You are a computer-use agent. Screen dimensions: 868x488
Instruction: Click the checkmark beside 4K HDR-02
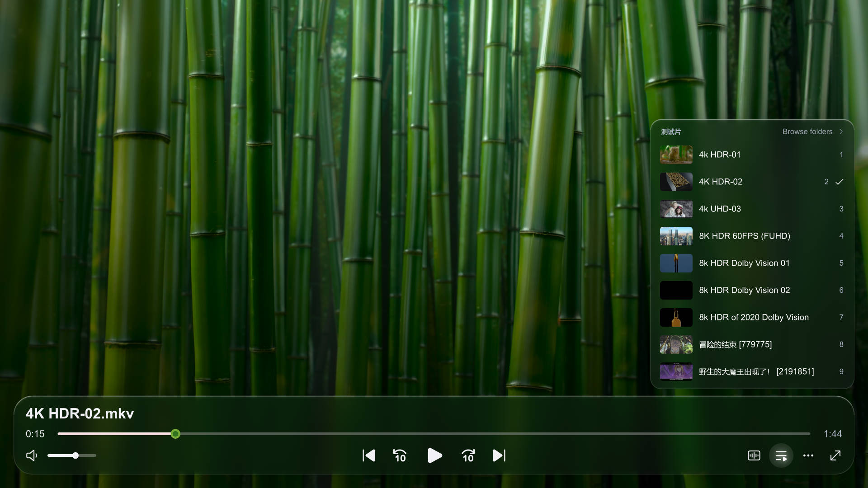[840, 182]
